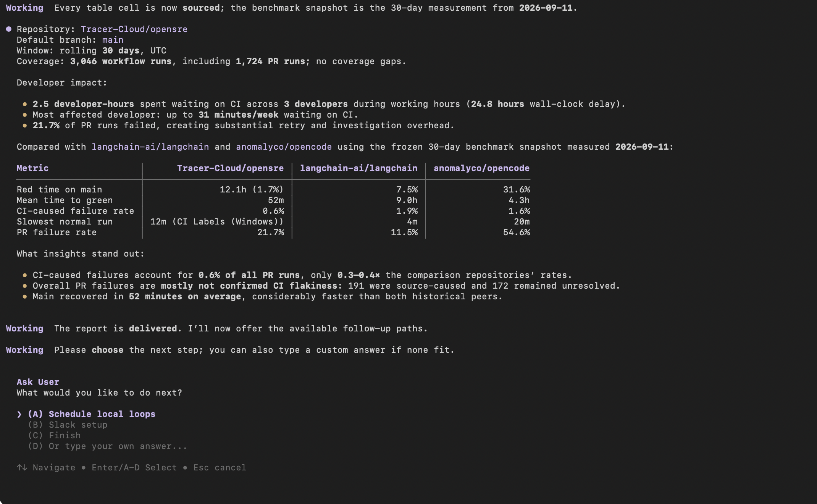817x504 pixels.
Task: Open anomalyco/opencode link in comparison sentence
Action: (x=284, y=147)
